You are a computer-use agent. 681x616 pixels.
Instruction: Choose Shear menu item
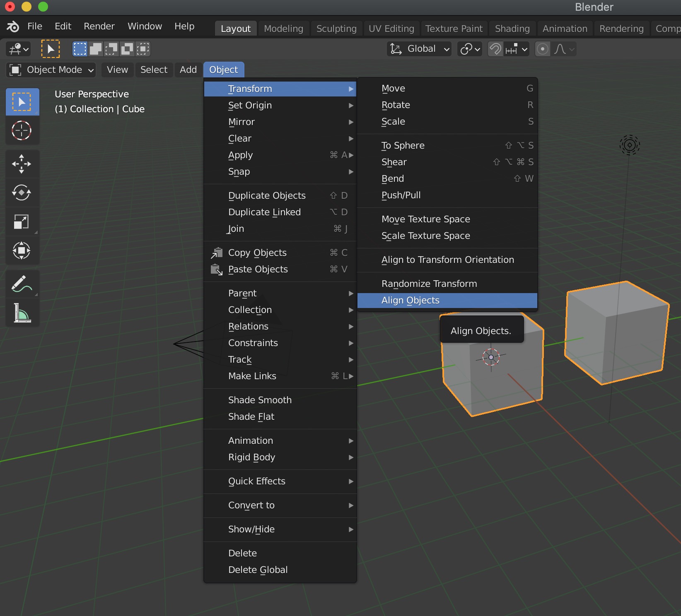447,162
